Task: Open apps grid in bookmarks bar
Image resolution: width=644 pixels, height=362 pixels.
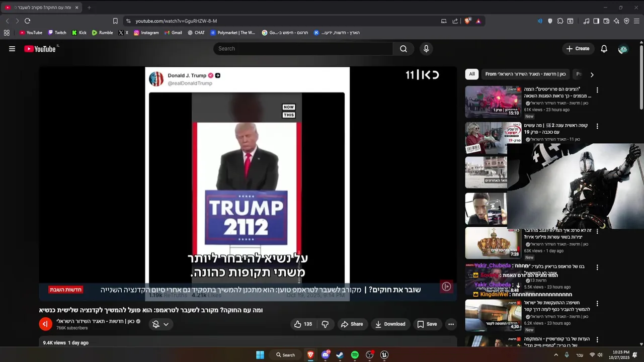Action: (x=7, y=33)
